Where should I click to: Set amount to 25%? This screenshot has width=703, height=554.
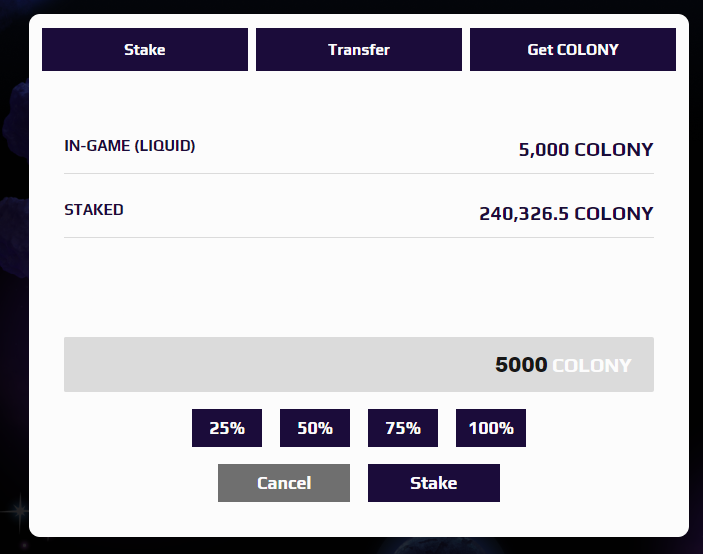point(227,428)
